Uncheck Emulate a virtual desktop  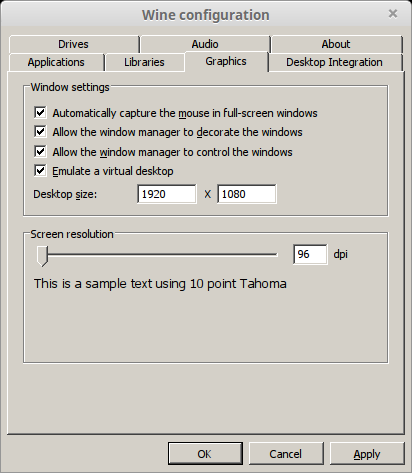(x=40, y=171)
